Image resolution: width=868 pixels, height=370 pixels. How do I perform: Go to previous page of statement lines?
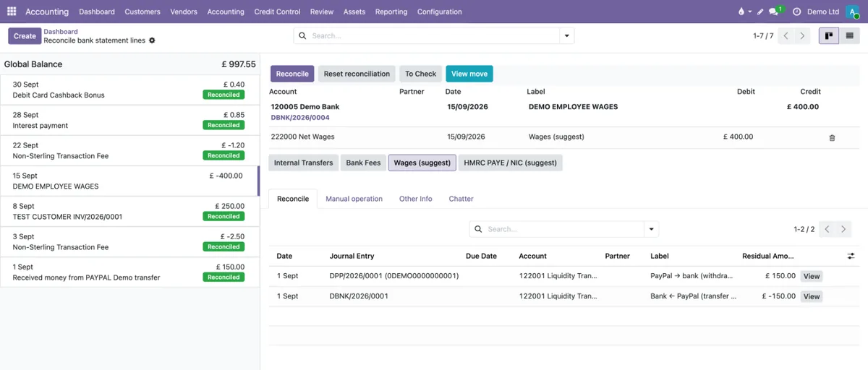[x=786, y=35]
